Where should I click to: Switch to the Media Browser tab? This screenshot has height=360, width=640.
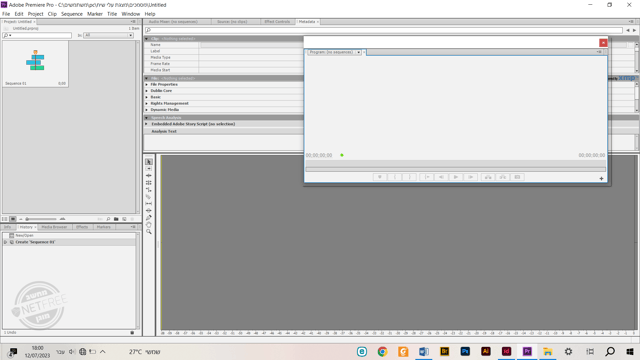click(x=54, y=227)
